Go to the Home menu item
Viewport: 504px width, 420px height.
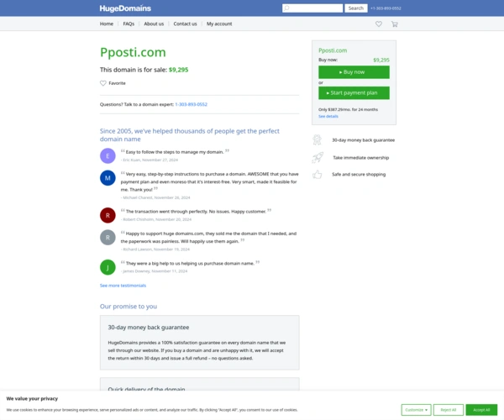pyautogui.click(x=107, y=24)
